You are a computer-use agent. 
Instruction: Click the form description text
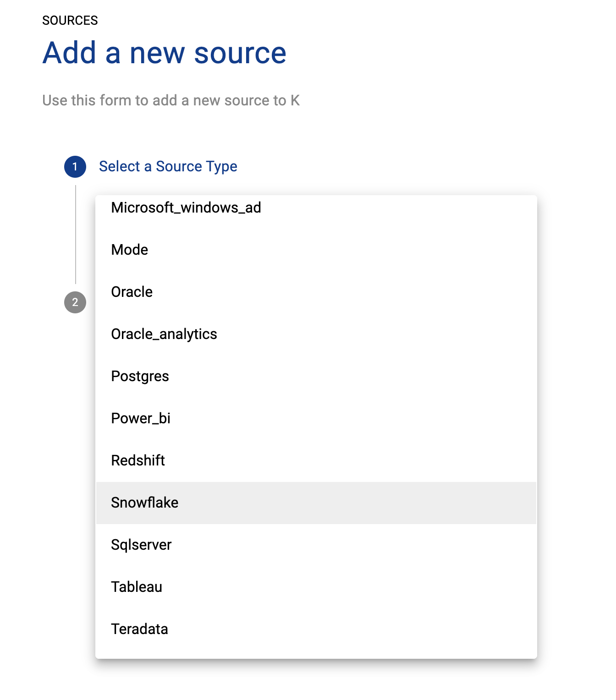[171, 100]
